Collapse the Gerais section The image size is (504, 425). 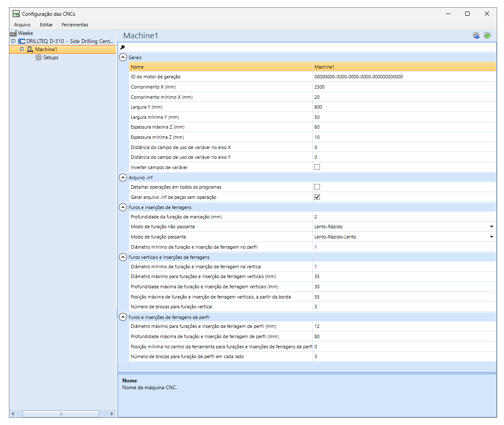(123, 57)
